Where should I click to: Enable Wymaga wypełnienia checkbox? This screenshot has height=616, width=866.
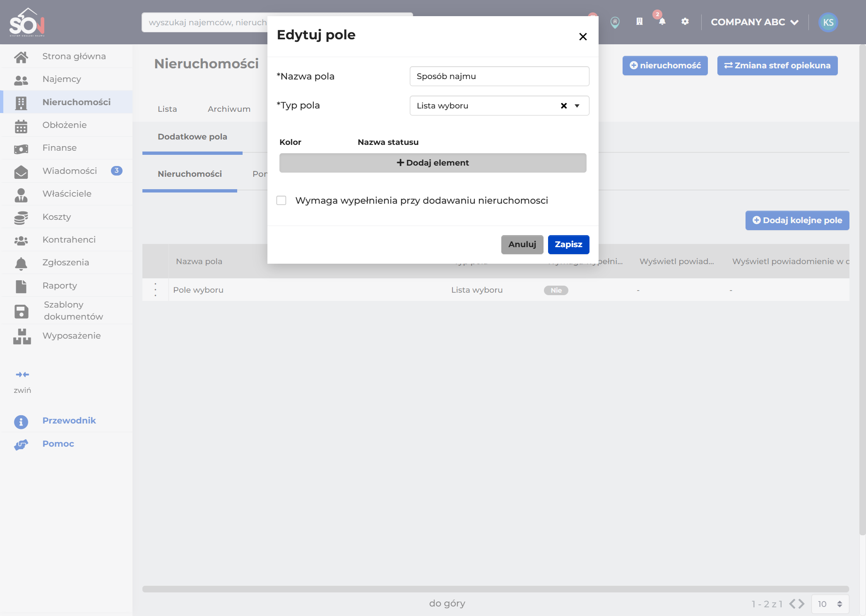click(x=281, y=201)
